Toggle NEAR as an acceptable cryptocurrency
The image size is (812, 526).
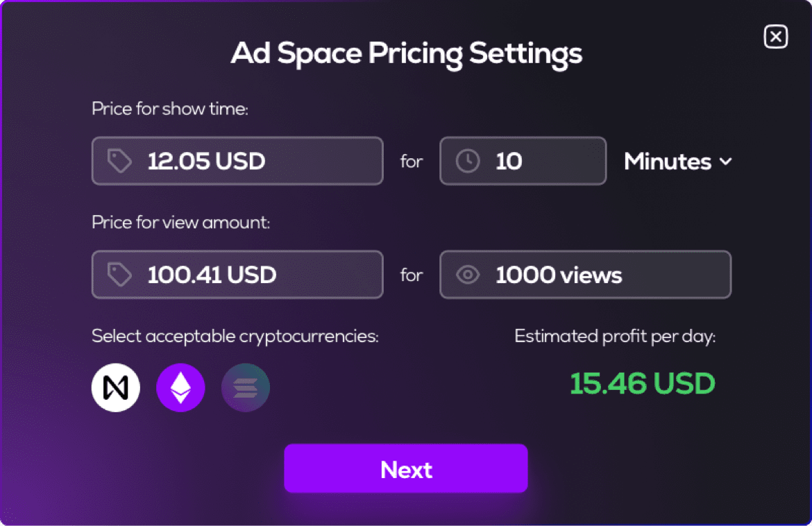coord(115,387)
